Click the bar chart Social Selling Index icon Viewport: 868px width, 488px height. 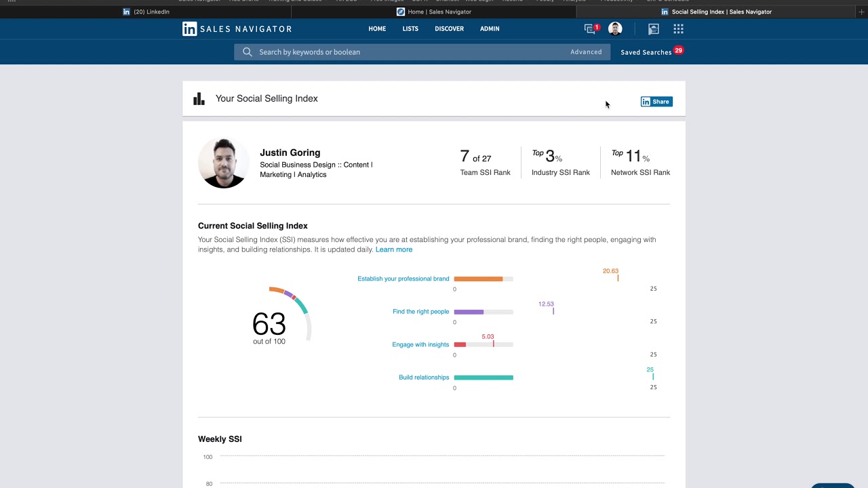(199, 99)
